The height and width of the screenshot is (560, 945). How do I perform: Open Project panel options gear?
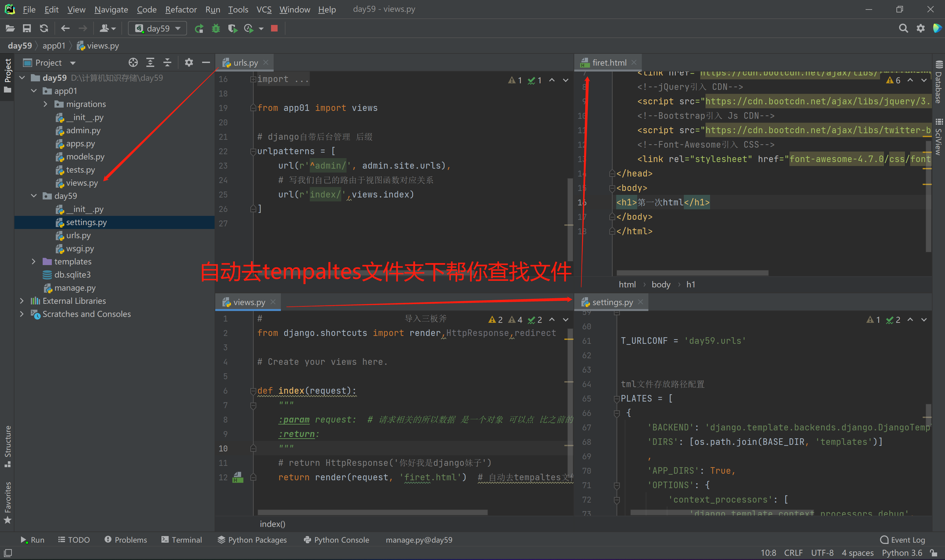tap(189, 62)
